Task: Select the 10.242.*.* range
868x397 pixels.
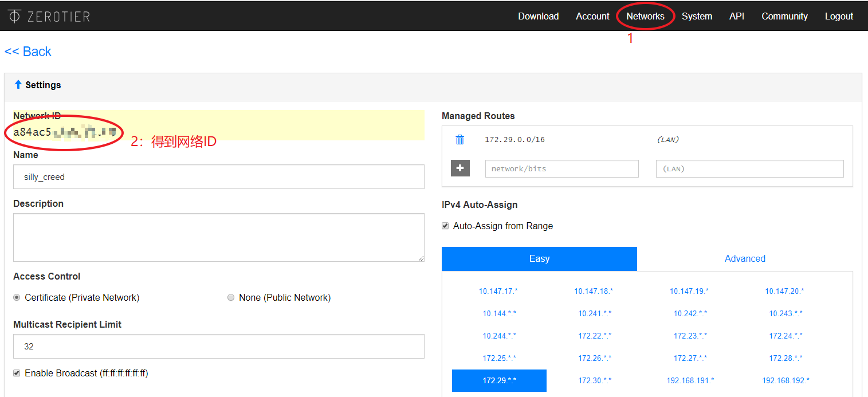Action: point(690,313)
